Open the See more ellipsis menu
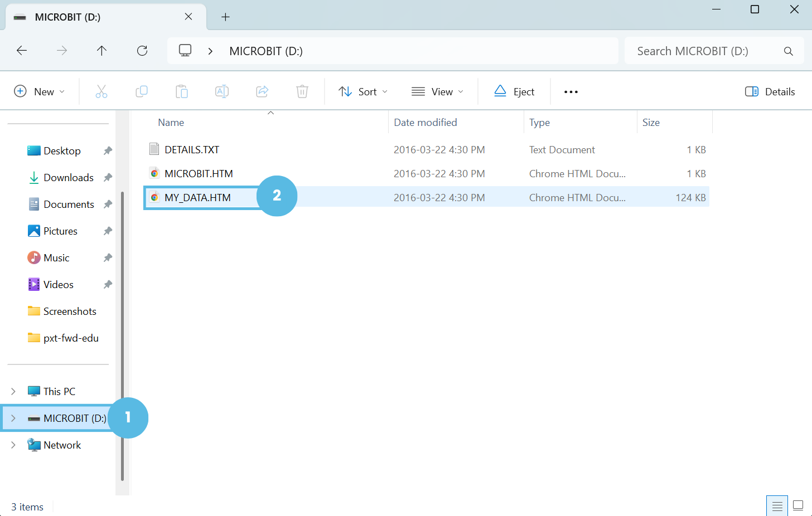The image size is (812, 516). (571, 91)
